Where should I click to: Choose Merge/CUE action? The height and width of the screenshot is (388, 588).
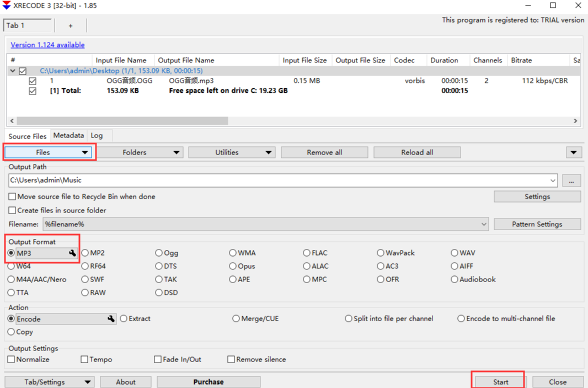pos(236,318)
